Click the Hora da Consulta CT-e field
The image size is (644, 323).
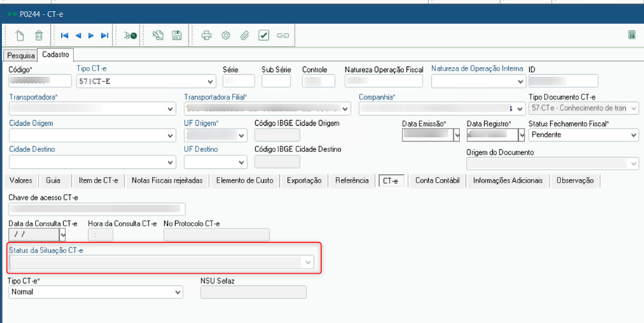coord(100,235)
